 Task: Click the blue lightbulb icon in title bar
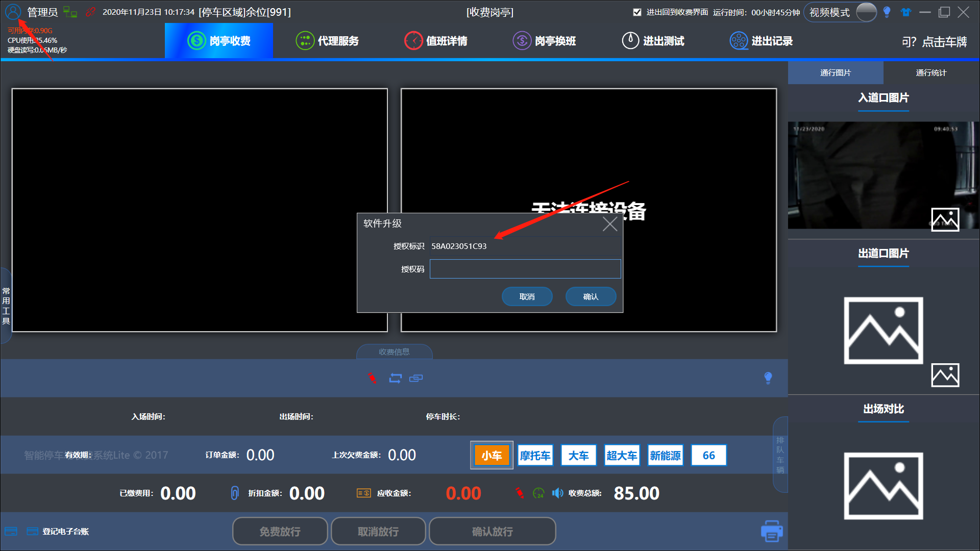coord(887,12)
